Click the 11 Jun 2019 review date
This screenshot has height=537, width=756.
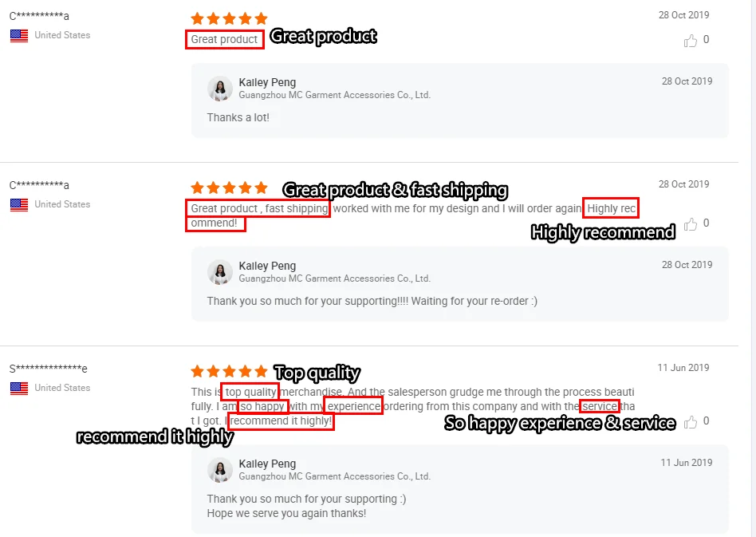click(683, 368)
